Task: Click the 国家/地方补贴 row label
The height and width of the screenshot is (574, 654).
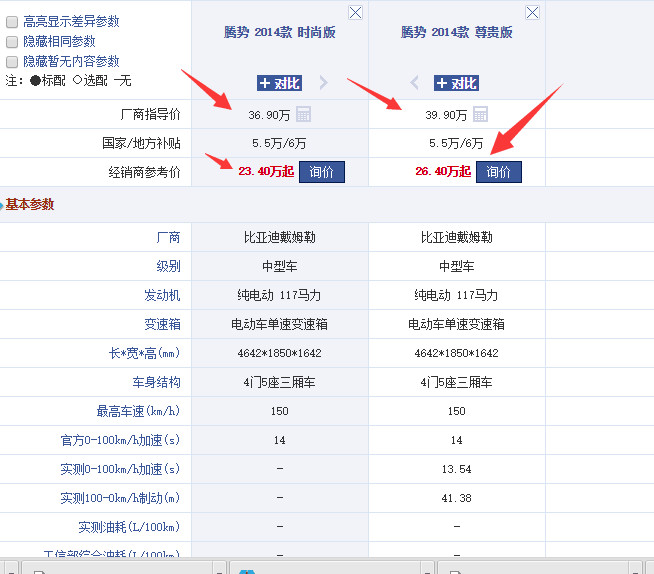Action: coord(141,143)
